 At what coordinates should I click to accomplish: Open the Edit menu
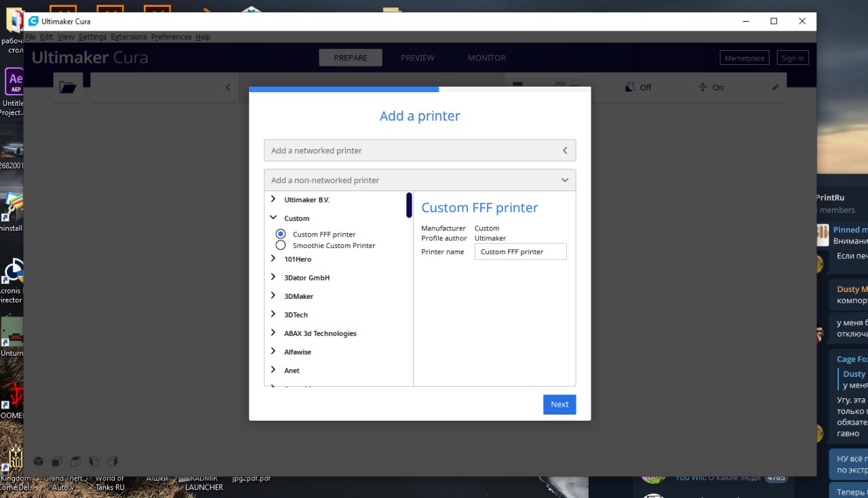(x=46, y=37)
